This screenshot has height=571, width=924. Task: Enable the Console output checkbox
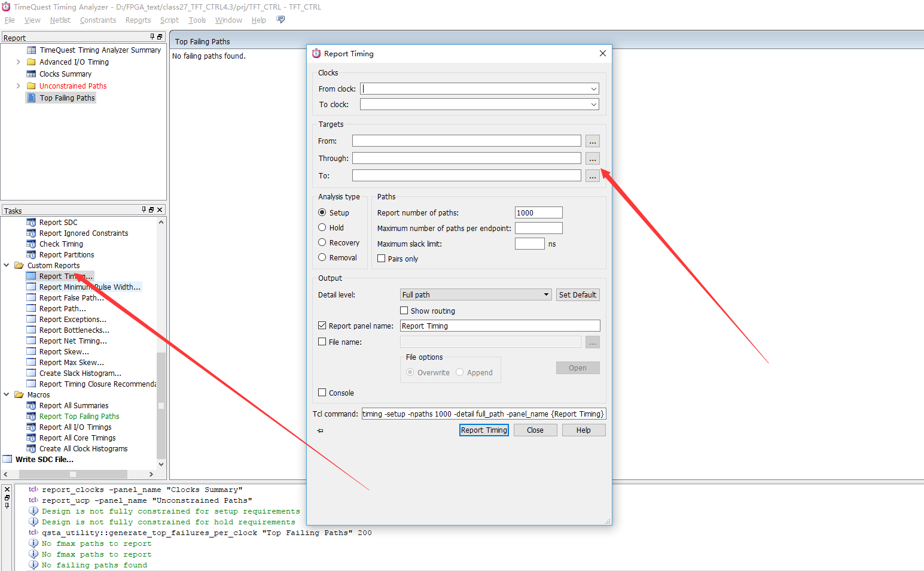click(322, 393)
